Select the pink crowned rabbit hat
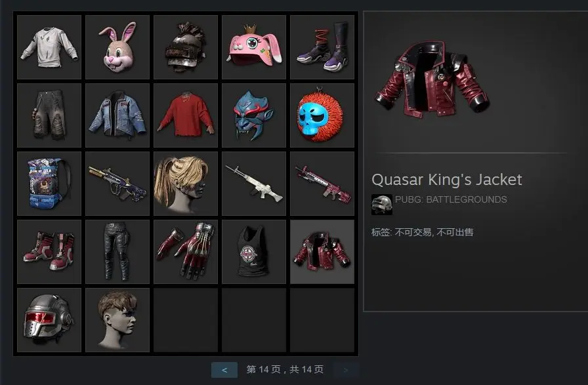588x385 pixels. [254, 47]
